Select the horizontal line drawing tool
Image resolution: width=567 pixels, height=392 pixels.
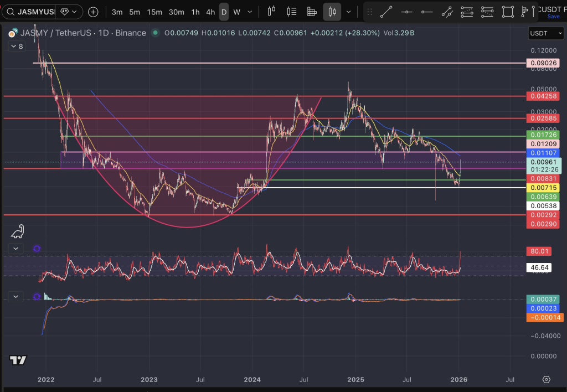(x=406, y=12)
